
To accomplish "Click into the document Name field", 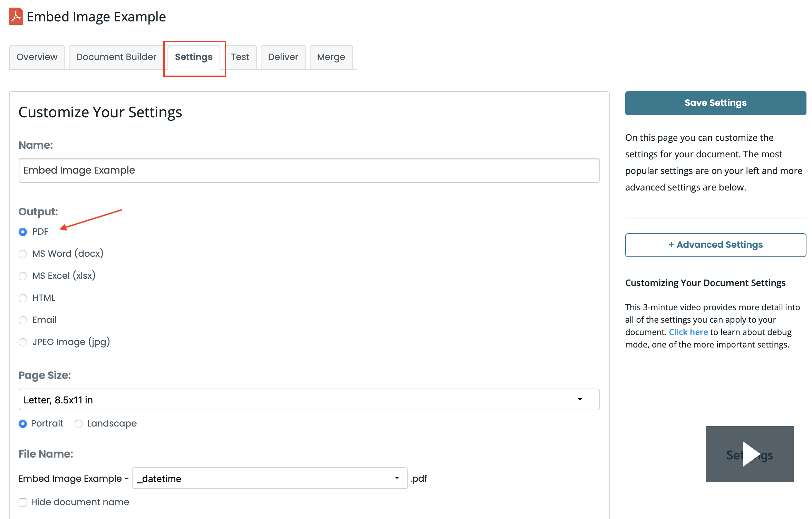I will (x=309, y=170).
